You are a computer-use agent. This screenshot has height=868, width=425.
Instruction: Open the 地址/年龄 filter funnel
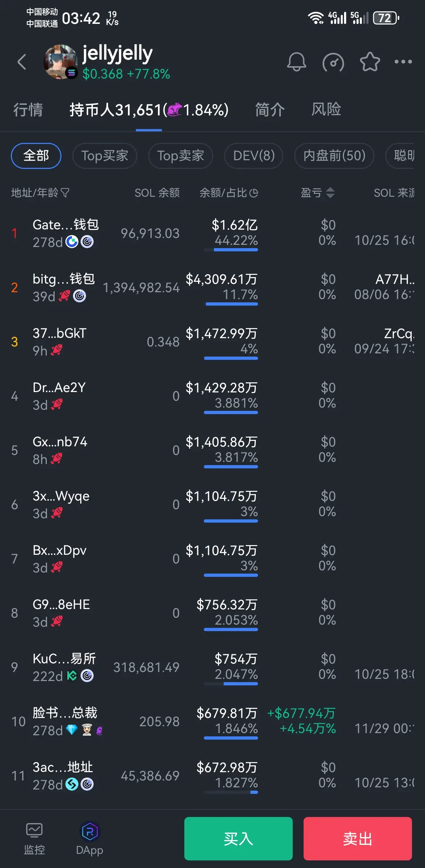65,193
